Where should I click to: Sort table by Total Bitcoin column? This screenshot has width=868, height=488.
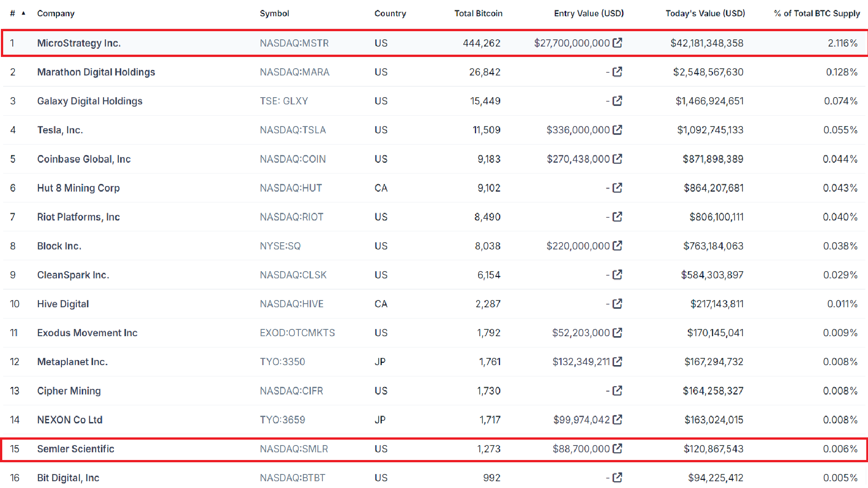click(x=478, y=14)
